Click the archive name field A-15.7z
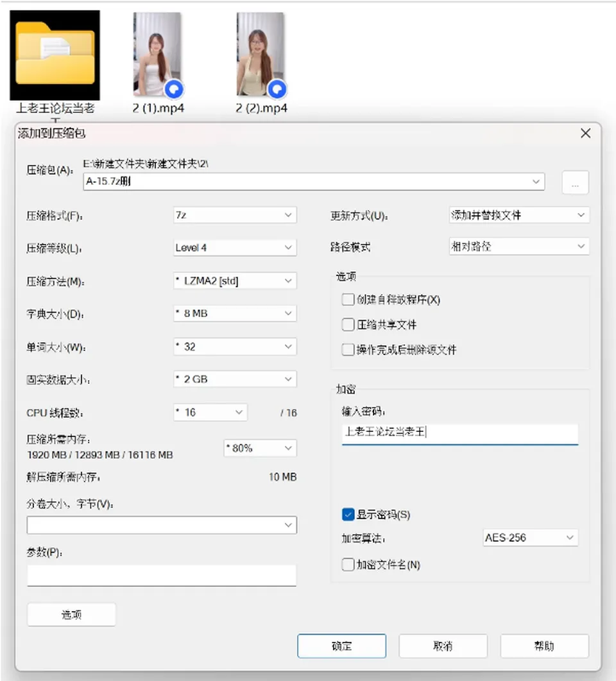 pyautogui.click(x=314, y=181)
